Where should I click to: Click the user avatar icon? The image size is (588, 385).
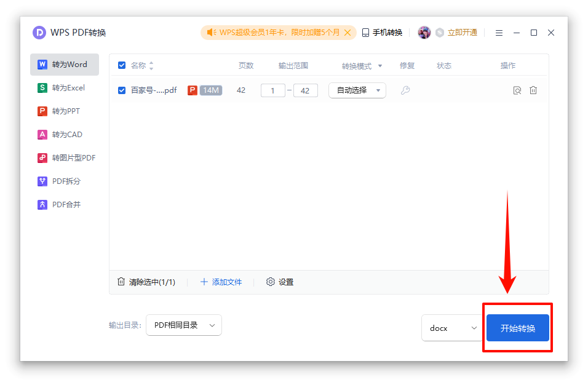424,33
